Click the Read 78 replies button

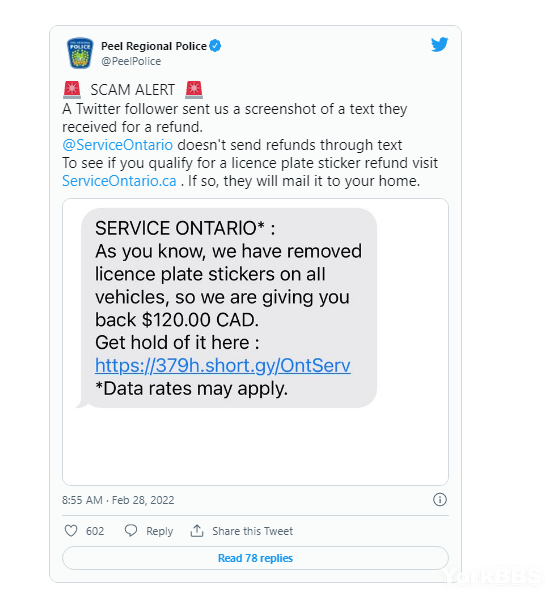coord(255,558)
